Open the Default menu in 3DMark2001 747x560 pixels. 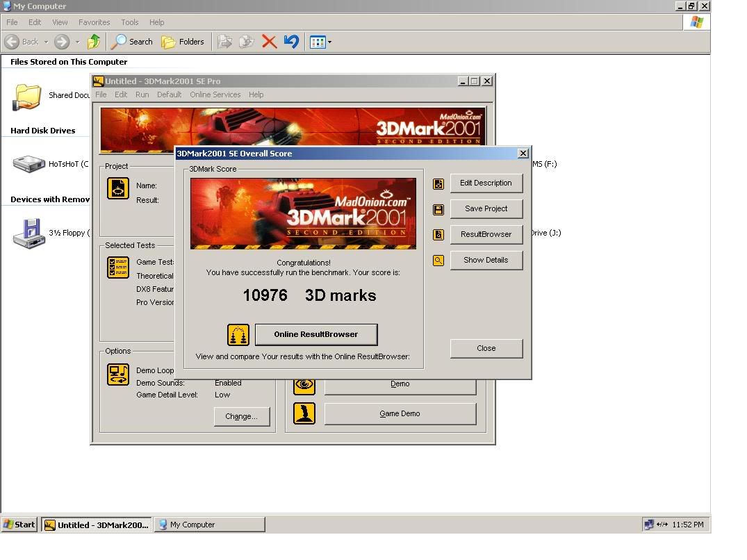coord(169,94)
